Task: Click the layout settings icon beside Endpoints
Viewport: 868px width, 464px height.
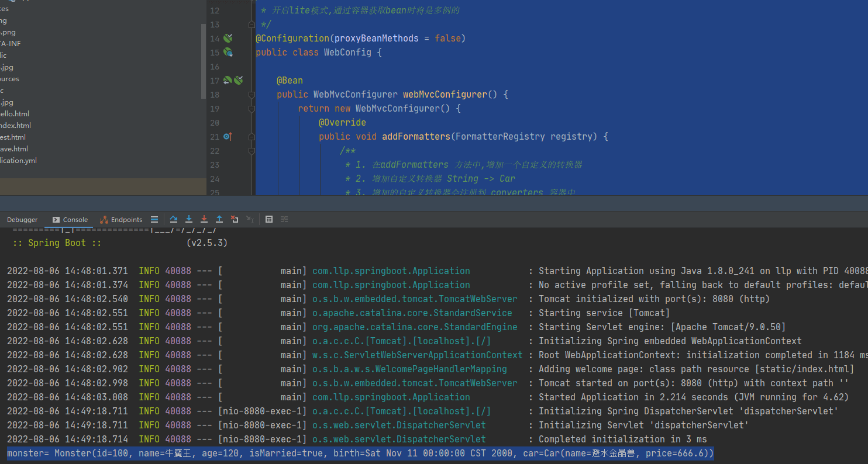Action: 154,220
